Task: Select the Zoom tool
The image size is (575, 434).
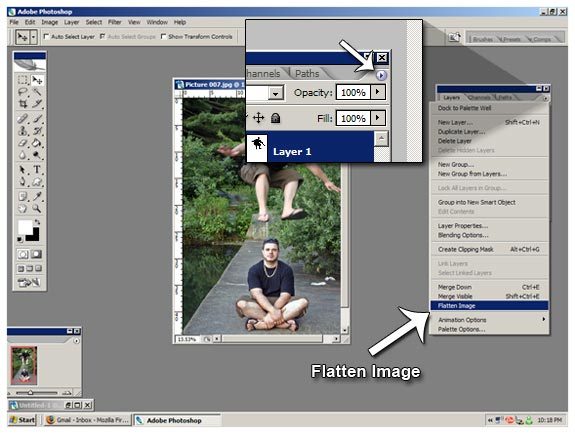Action: pyautogui.click(x=37, y=209)
